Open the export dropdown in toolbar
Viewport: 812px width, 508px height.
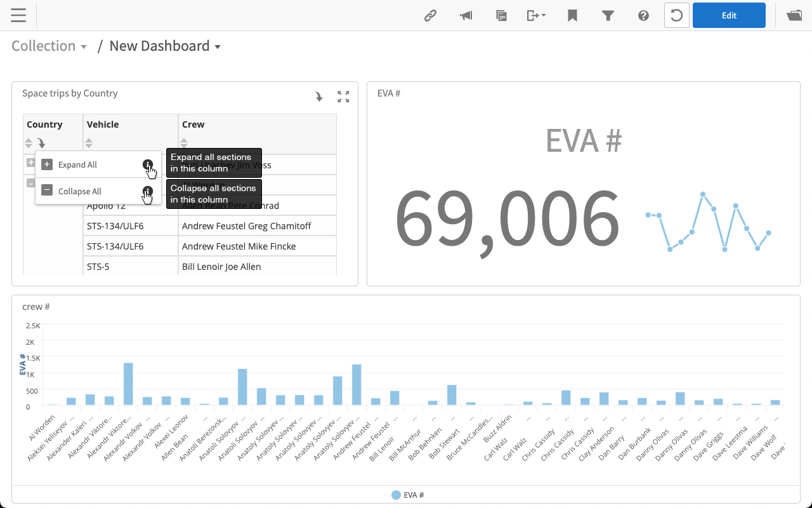[x=536, y=16]
